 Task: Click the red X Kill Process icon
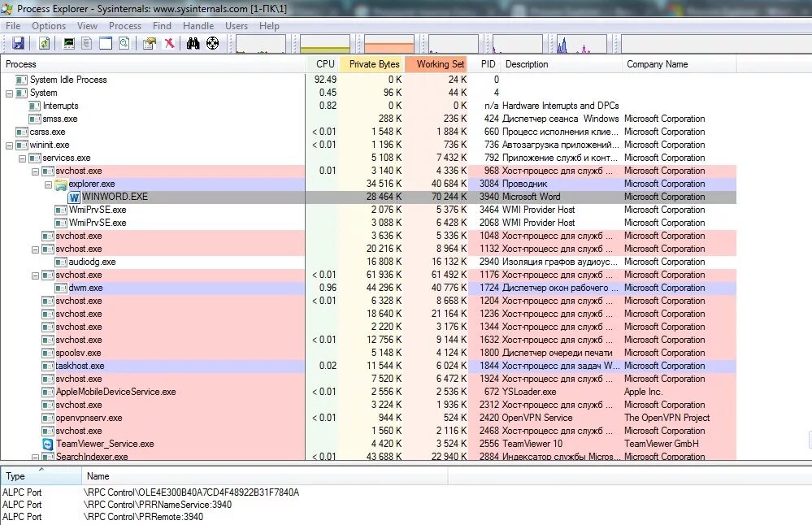click(169, 44)
